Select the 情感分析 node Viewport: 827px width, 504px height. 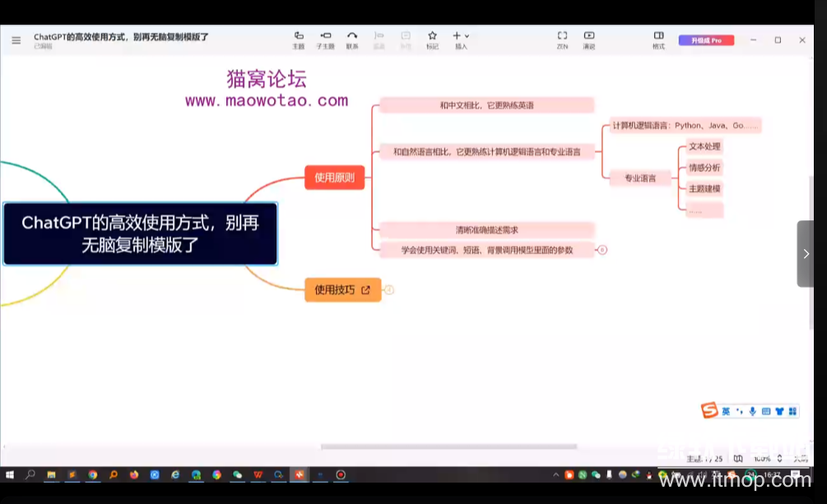point(704,168)
